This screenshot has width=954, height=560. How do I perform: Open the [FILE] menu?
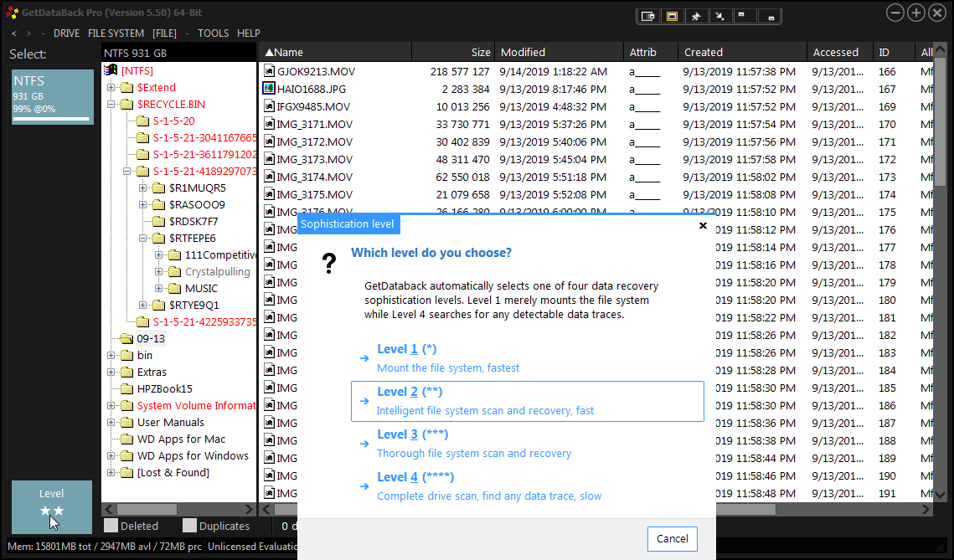coord(164,33)
